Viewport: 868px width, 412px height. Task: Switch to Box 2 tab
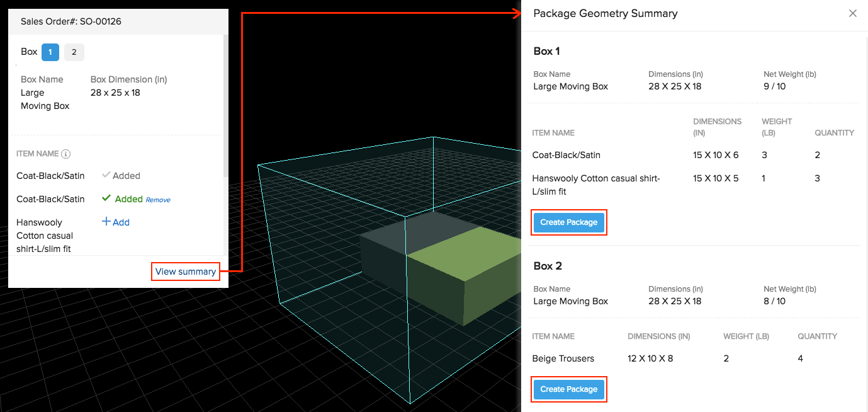(x=74, y=52)
